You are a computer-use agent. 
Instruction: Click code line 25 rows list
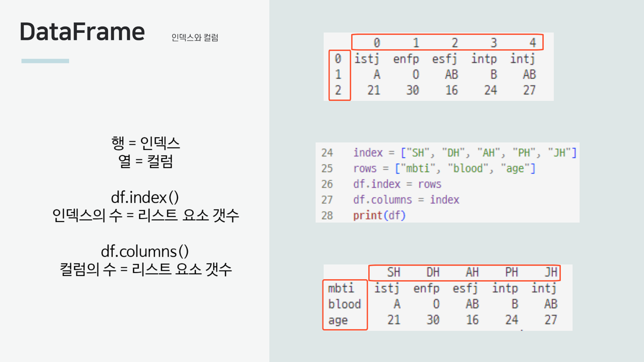coord(444,168)
